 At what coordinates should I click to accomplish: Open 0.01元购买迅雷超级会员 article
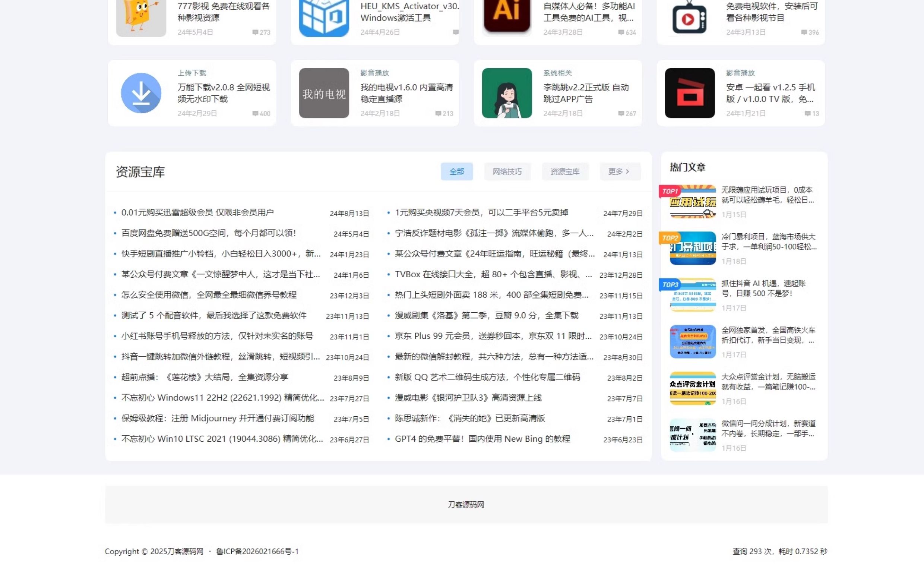[197, 212]
